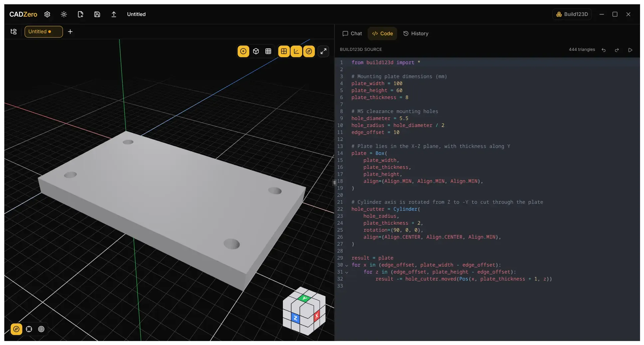Click the 'rotation=(90, 0, 0),' line
This screenshot has height=345, width=644.
click(393, 230)
